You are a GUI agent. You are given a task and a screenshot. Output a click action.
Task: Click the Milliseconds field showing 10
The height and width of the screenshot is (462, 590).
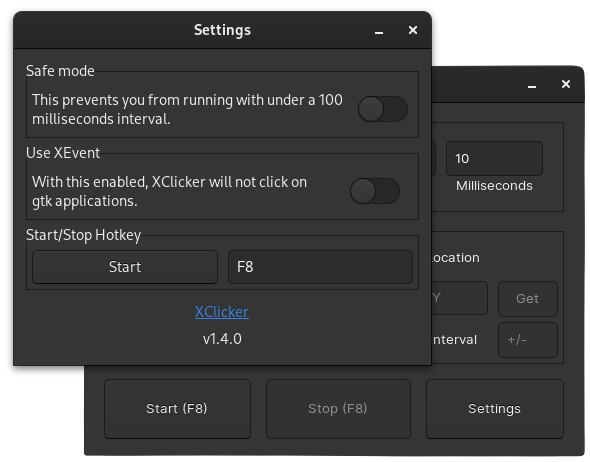point(494,158)
